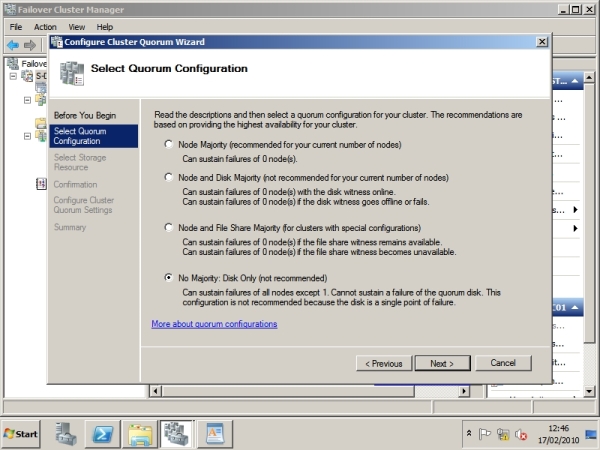Click the Action Center flag icon
Viewport: 600px width, 450px height.
(x=484, y=434)
